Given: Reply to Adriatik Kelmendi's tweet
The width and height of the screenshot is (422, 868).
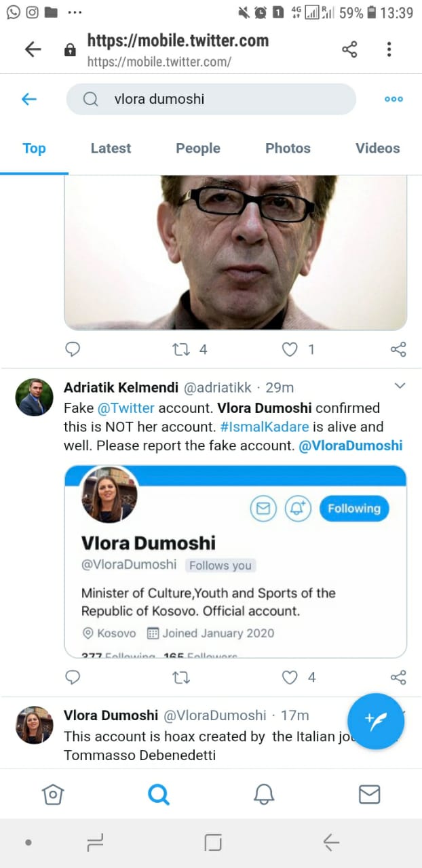Looking at the screenshot, I should pyautogui.click(x=73, y=677).
